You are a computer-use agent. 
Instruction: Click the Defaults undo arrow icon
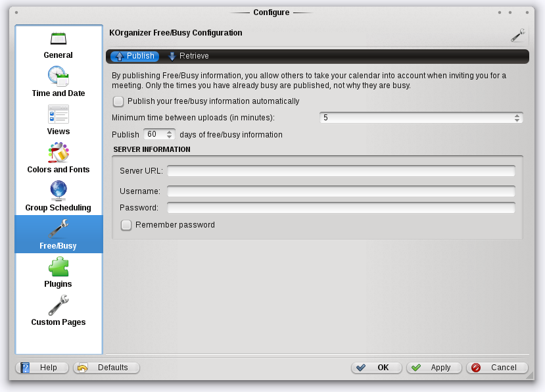[x=83, y=368]
